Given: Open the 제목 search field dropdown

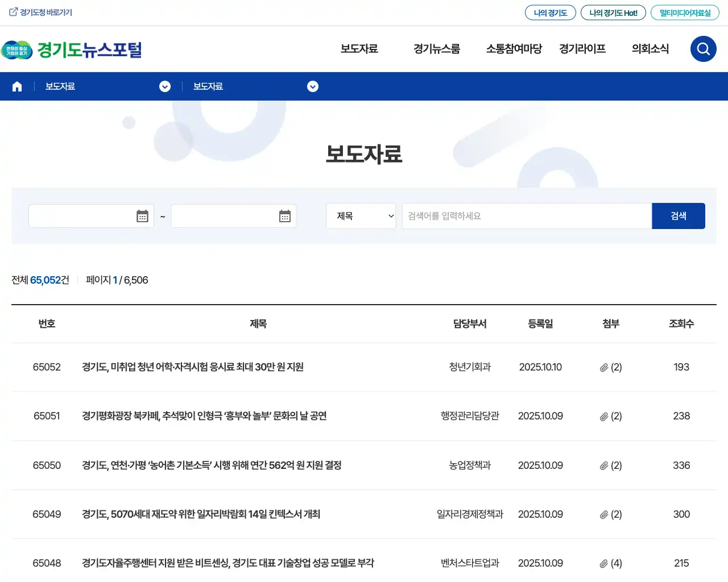Looking at the screenshot, I should point(361,216).
